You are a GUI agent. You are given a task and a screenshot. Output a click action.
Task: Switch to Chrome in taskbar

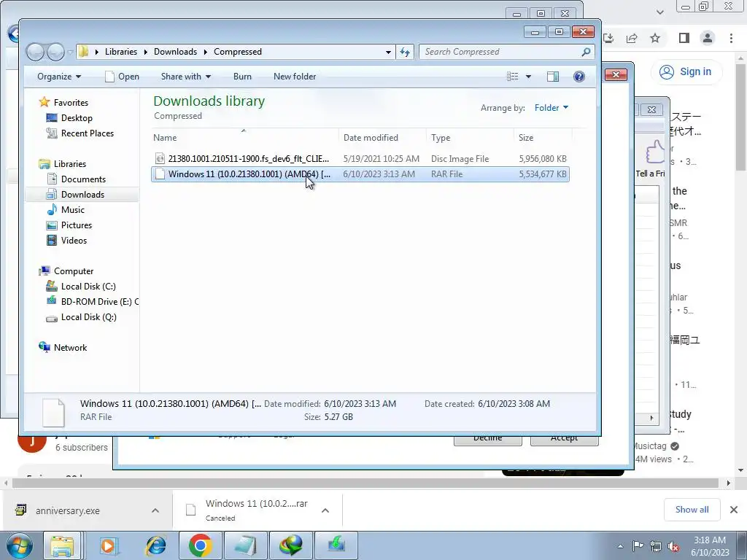[x=201, y=545]
